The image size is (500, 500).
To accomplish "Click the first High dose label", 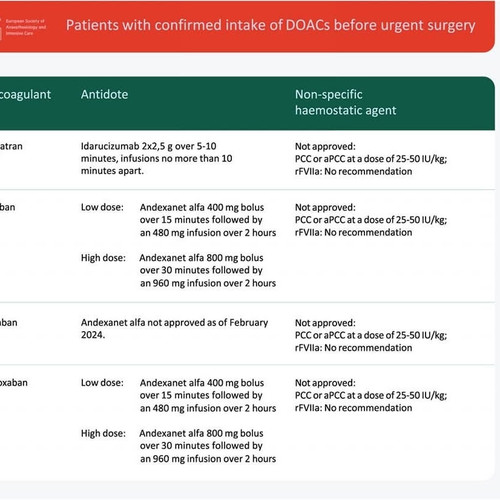I will tap(103, 258).
